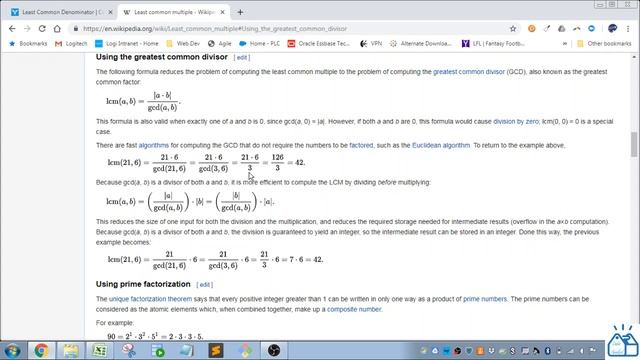The image size is (640, 360).
Task: Open the LFL | Fantasy Footb... bookmark
Action: (x=493, y=44)
